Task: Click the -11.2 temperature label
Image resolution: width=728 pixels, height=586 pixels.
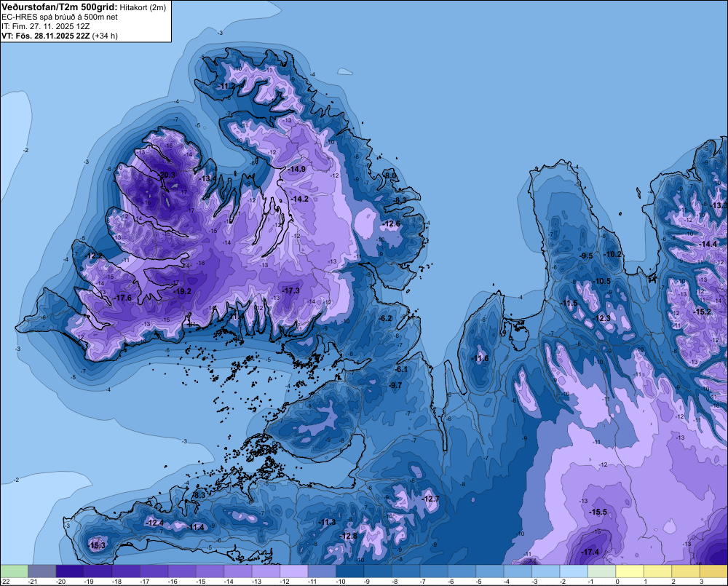Action: click(x=226, y=87)
